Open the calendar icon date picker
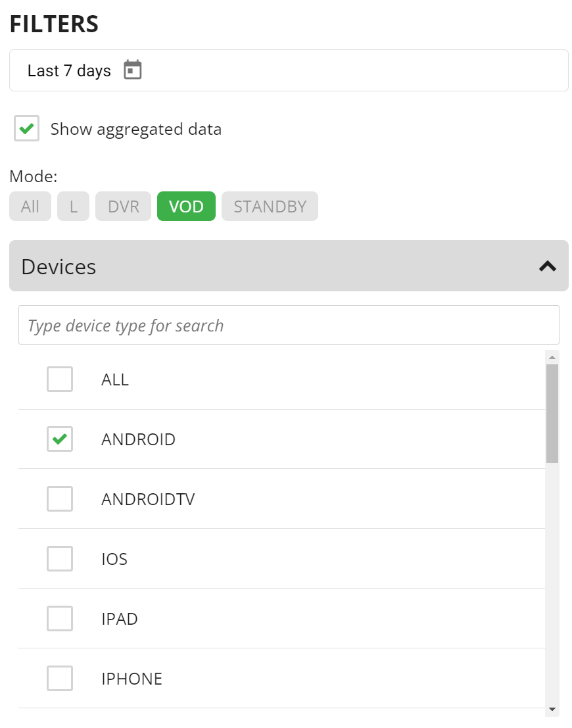 pos(132,70)
